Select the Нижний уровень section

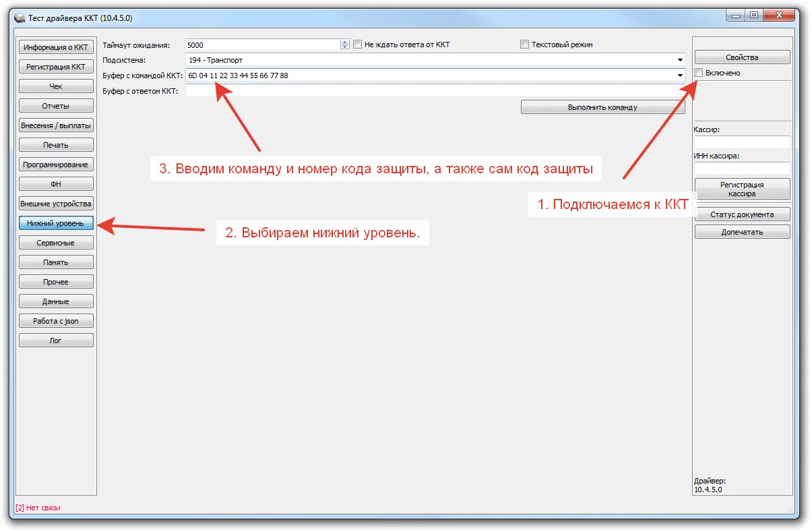[56, 223]
